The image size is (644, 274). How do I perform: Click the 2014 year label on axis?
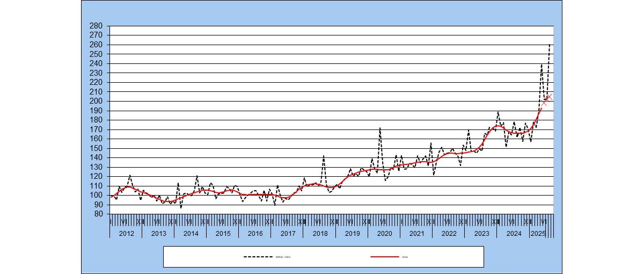191,234
